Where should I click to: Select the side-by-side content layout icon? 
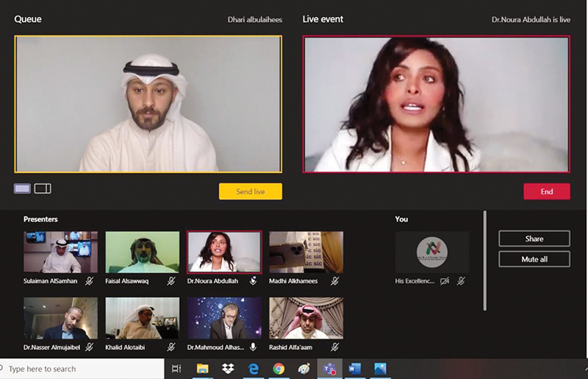pos(43,188)
